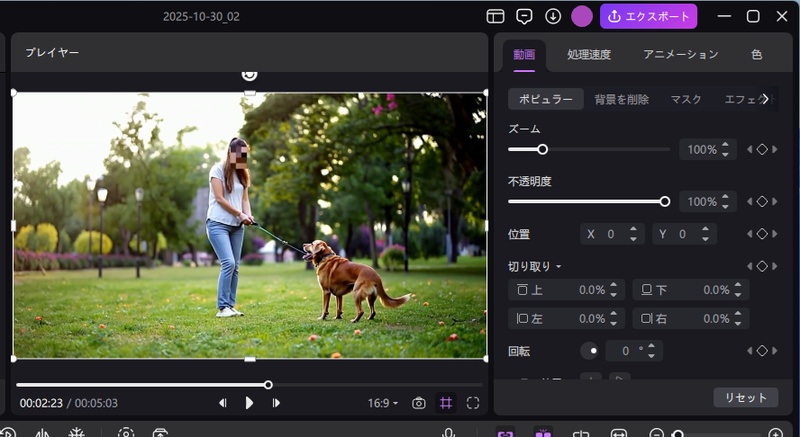
Task: Add a keyframe for 不透明度
Action: (x=762, y=201)
